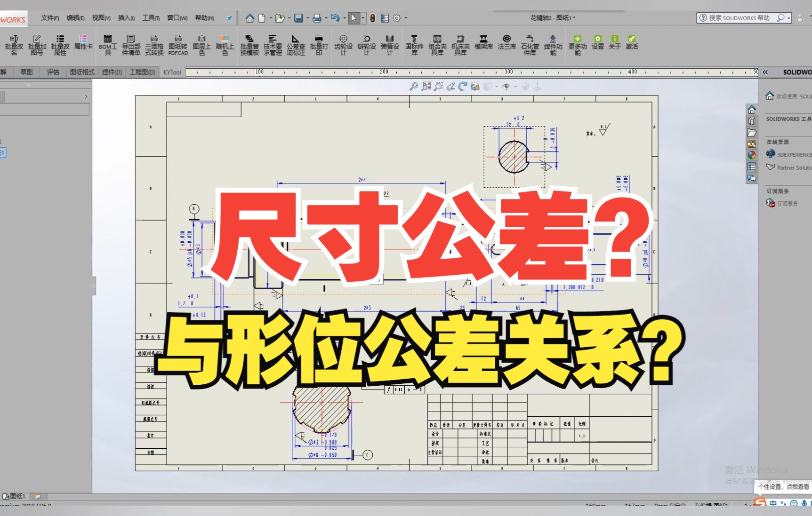The height and width of the screenshot is (516, 812).
Task: Open Design Library tab in task pane
Action: (752, 121)
